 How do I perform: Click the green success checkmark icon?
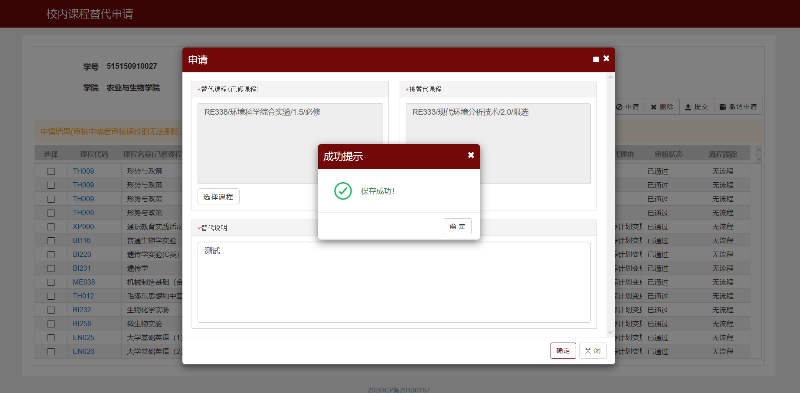(x=343, y=191)
